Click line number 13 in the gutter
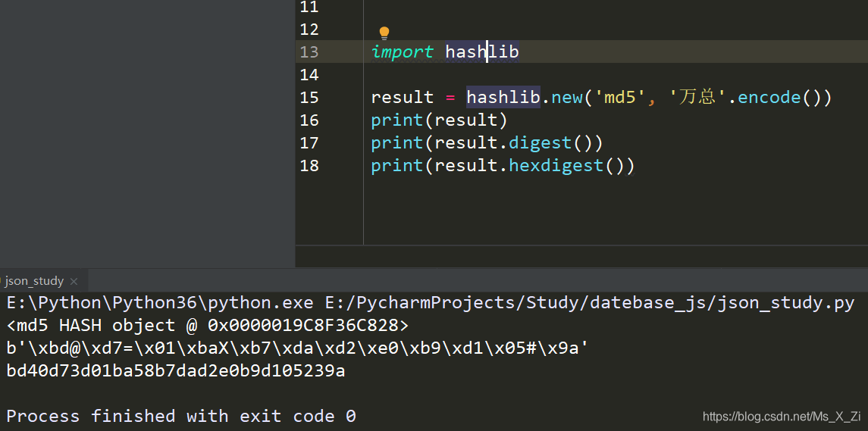Image resolution: width=868 pixels, height=431 pixels. (x=309, y=52)
